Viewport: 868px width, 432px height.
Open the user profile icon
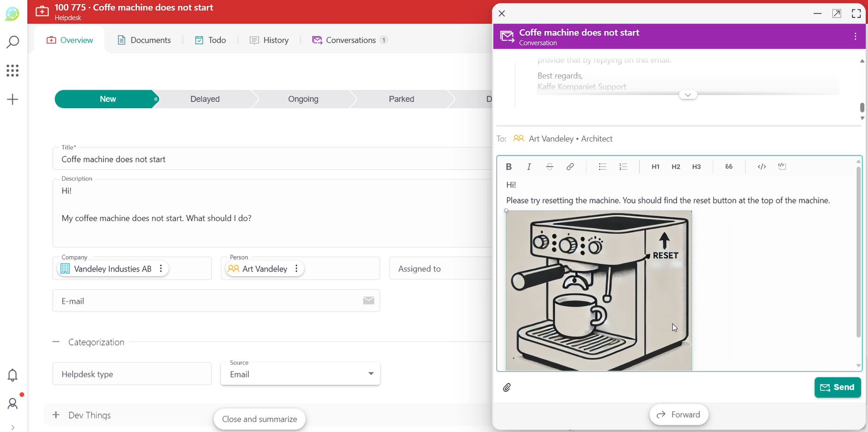(x=12, y=404)
